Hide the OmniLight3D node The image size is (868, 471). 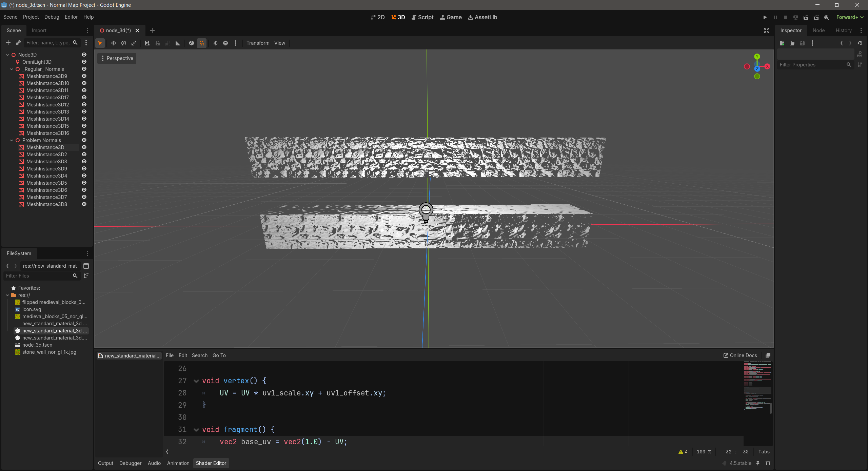[84, 62]
